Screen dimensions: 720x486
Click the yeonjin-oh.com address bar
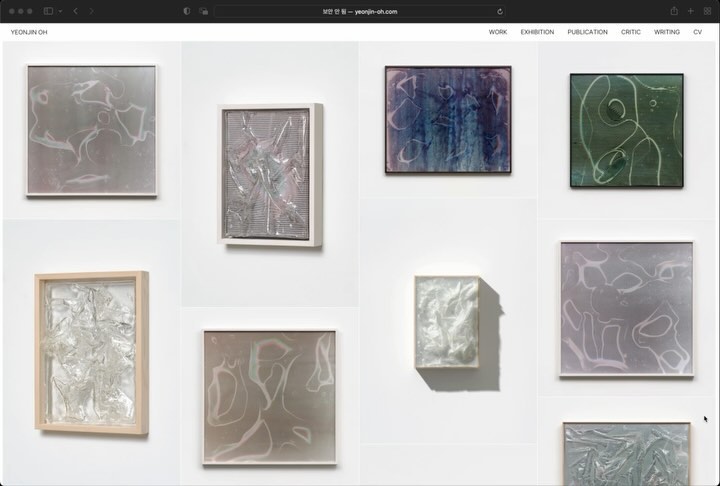tap(360, 11)
